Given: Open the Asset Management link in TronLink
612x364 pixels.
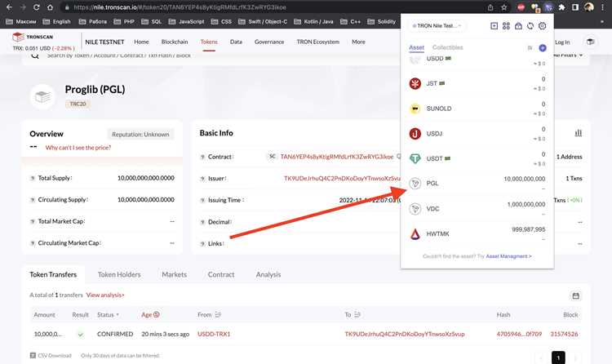Looking at the screenshot, I should 508,256.
